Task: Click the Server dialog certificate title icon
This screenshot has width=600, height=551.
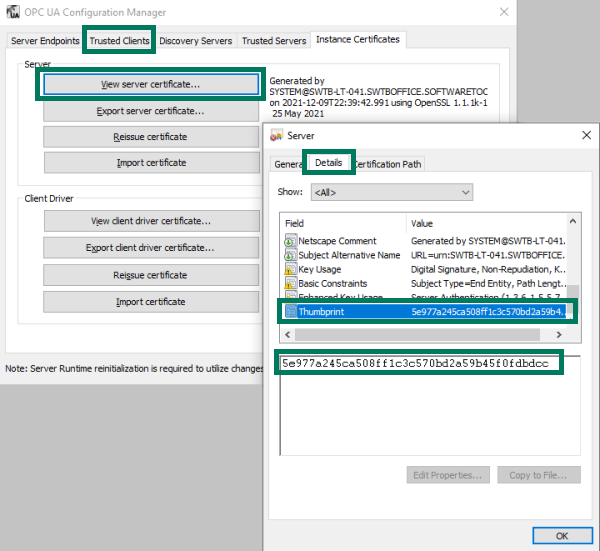Action: click(x=276, y=135)
